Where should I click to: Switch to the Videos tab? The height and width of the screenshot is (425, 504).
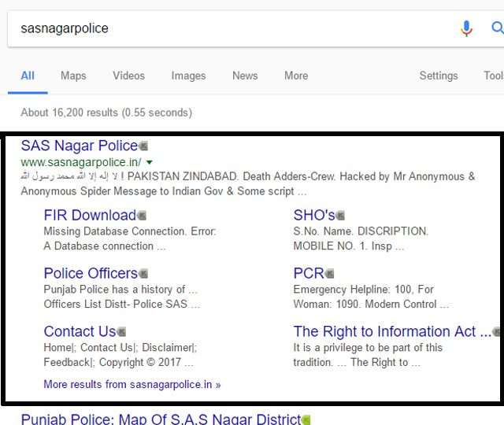128,76
